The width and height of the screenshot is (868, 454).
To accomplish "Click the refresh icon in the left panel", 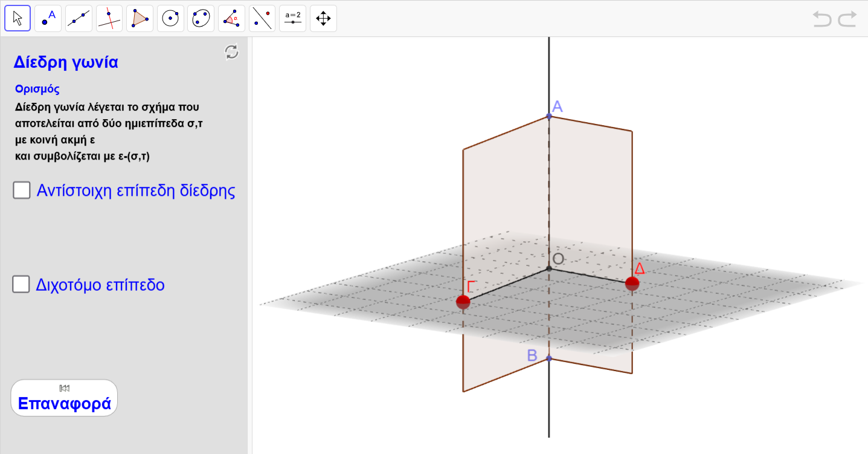I will (231, 52).
